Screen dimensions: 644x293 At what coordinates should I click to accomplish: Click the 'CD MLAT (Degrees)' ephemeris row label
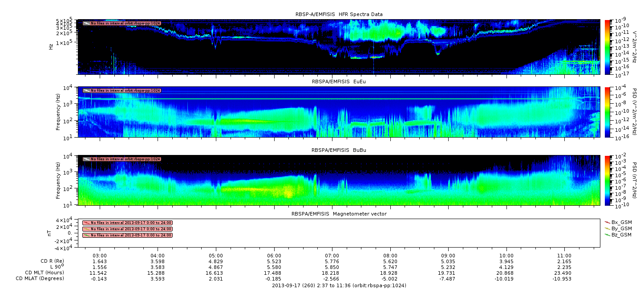[x=41, y=279]
